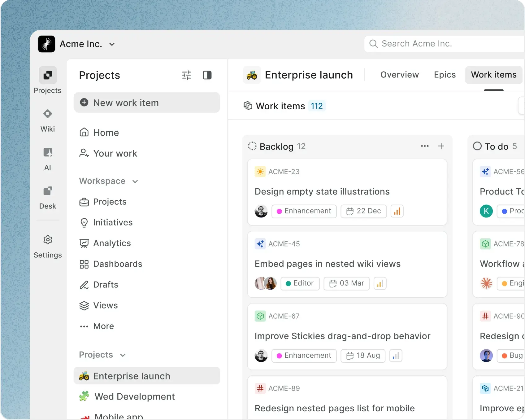Click the priority bars icon on ACME-23 card
Viewport: 525px width, 420px height.
click(397, 211)
